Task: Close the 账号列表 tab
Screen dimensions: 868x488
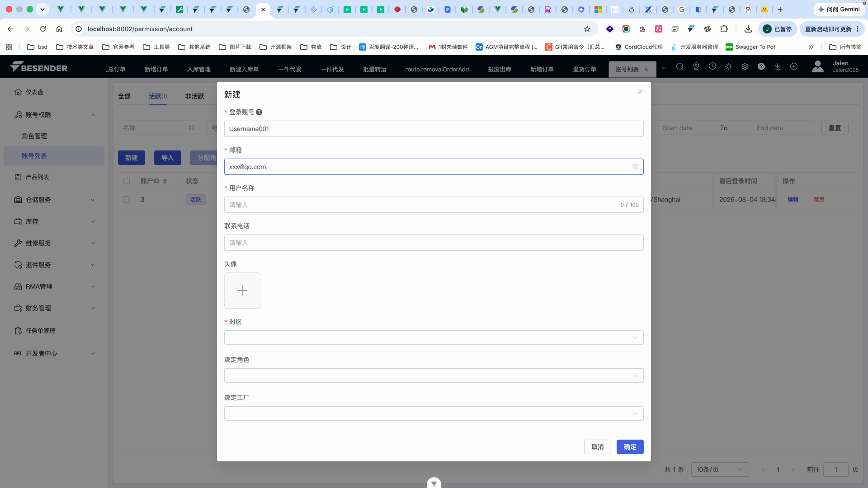Action: pyautogui.click(x=646, y=70)
